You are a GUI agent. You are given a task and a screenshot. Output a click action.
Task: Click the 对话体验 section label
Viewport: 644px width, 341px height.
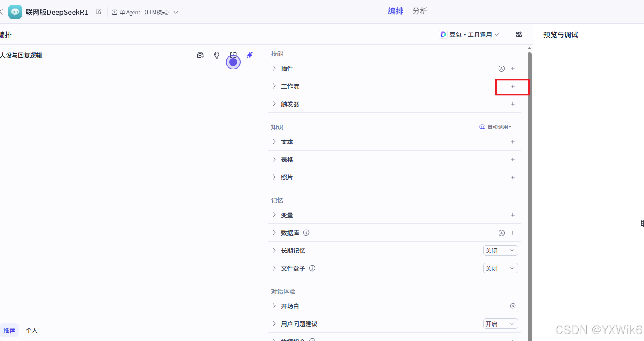[283, 292]
